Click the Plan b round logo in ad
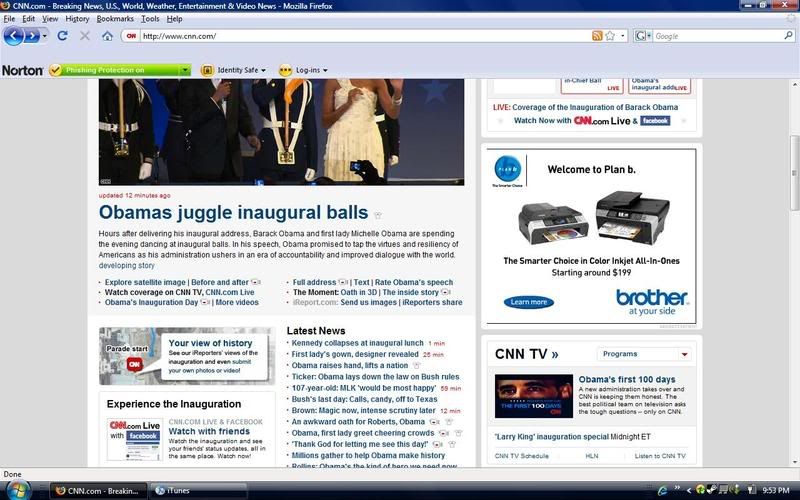This screenshot has width=800, height=500. pyautogui.click(x=508, y=169)
